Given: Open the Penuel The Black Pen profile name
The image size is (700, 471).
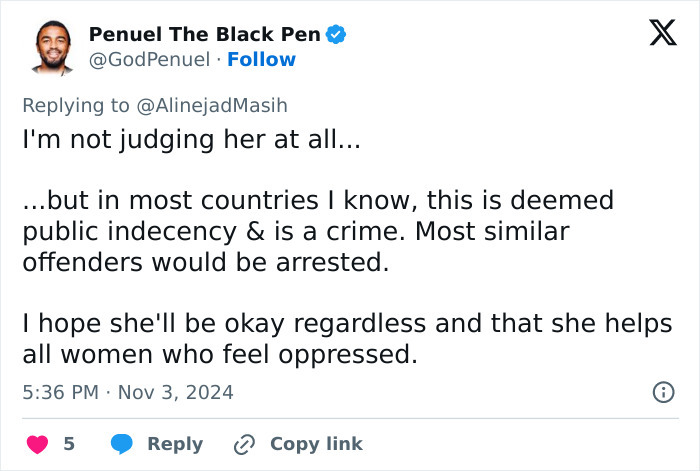Looking at the screenshot, I should pyautogui.click(x=205, y=35).
